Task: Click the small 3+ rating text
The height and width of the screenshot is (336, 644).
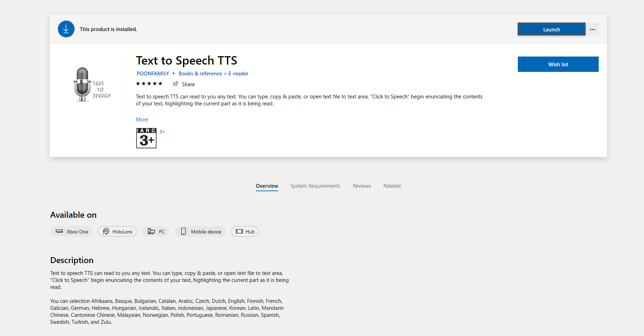Action: pyautogui.click(x=162, y=132)
